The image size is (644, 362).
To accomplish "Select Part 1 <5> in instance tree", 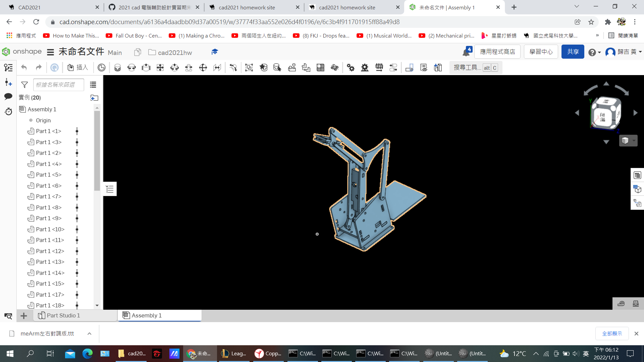I will pos(49,175).
